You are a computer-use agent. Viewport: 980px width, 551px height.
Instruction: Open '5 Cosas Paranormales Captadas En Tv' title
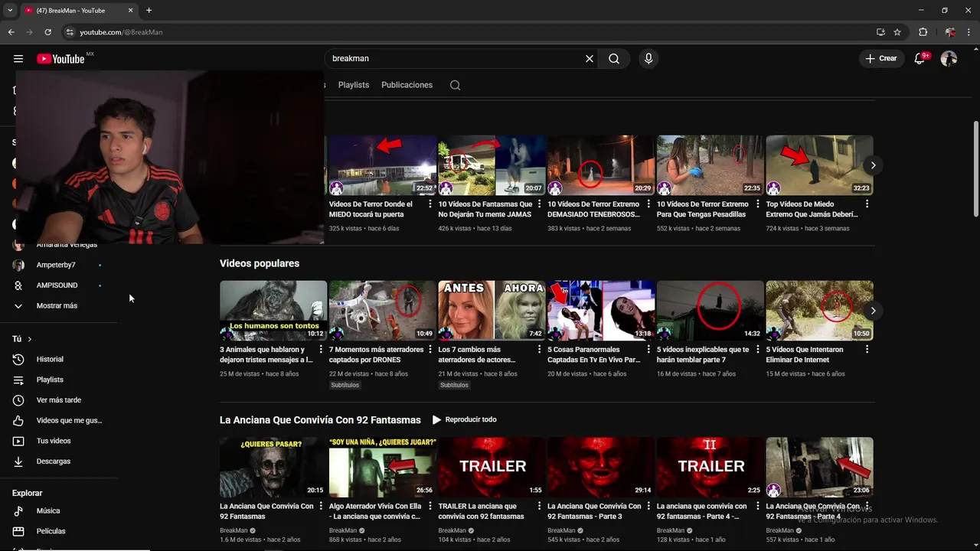point(594,354)
